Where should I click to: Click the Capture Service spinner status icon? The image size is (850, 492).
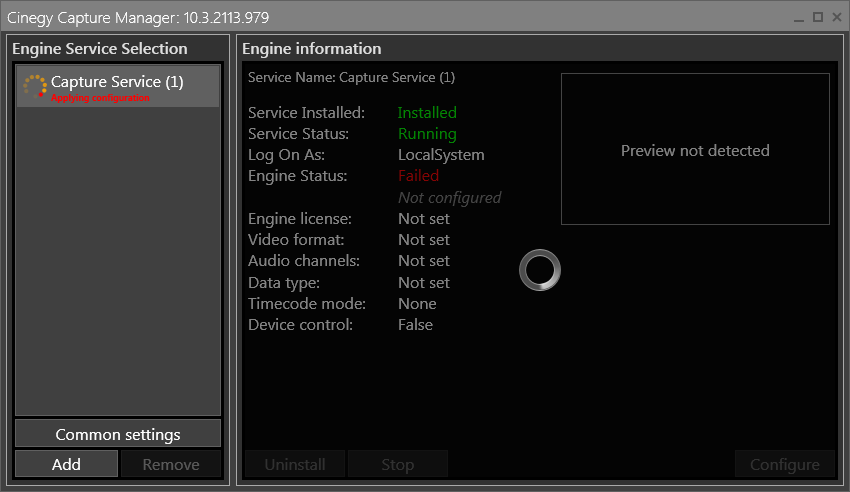pyautogui.click(x=35, y=87)
